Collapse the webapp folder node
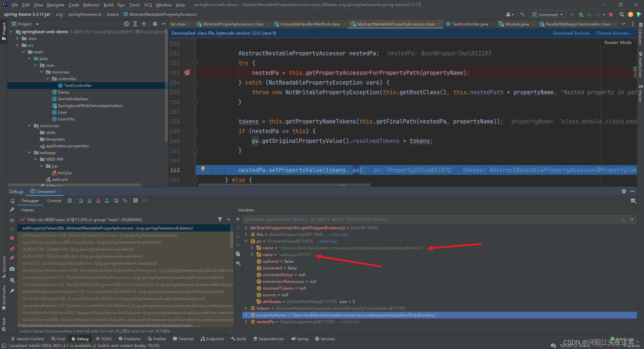Viewport: 644px width, 349px height. coord(30,153)
